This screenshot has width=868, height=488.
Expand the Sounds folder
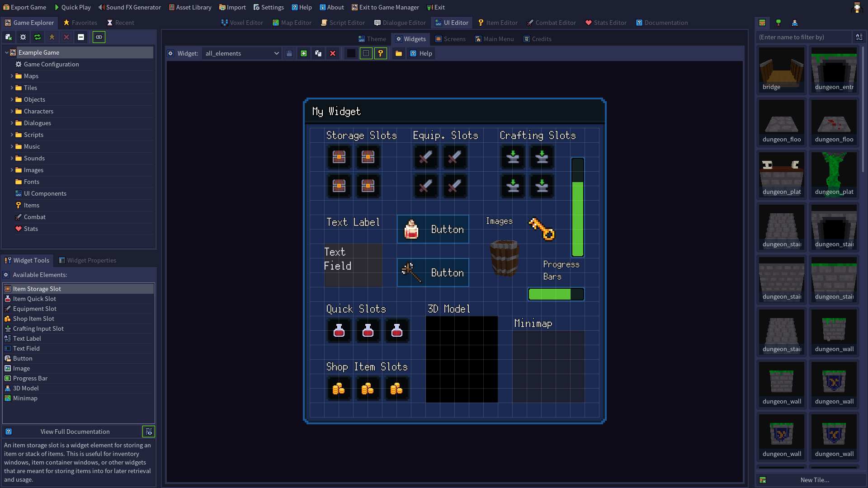point(12,158)
